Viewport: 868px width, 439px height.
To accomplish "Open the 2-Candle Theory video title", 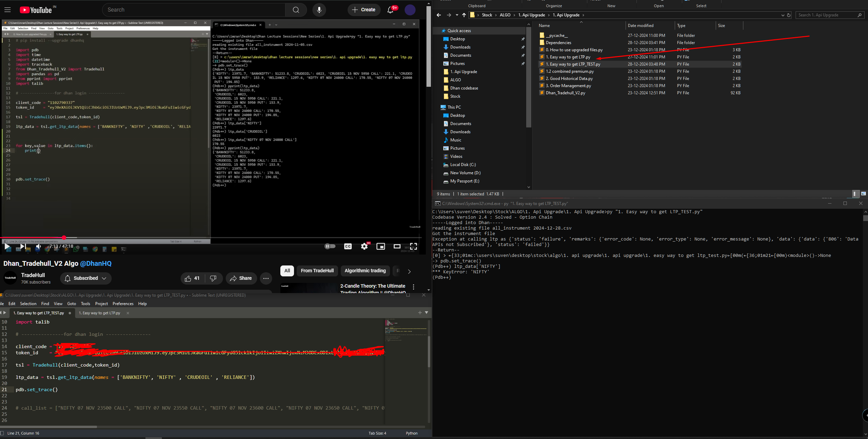I will [x=373, y=289].
